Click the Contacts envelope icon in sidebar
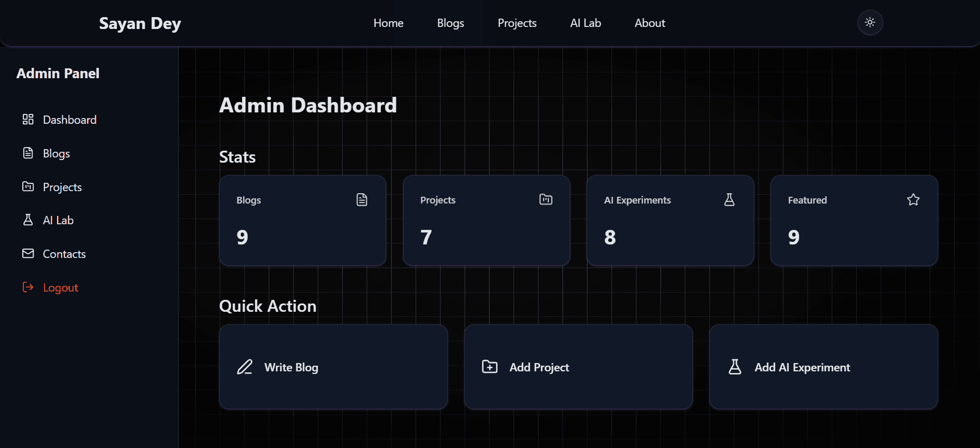The width and height of the screenshot is (980, 448). (28, 254)
